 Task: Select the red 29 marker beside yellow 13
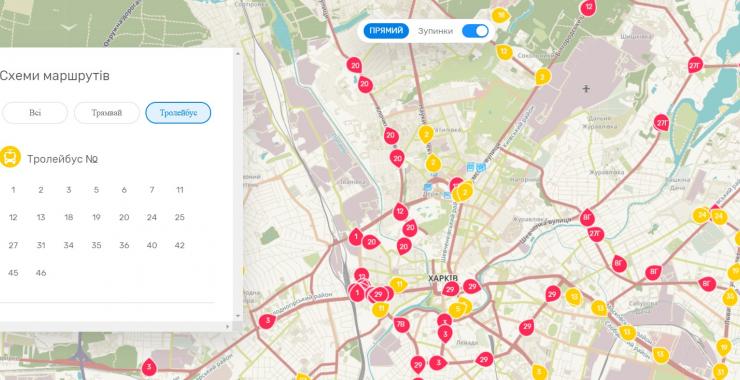point(552,294)
